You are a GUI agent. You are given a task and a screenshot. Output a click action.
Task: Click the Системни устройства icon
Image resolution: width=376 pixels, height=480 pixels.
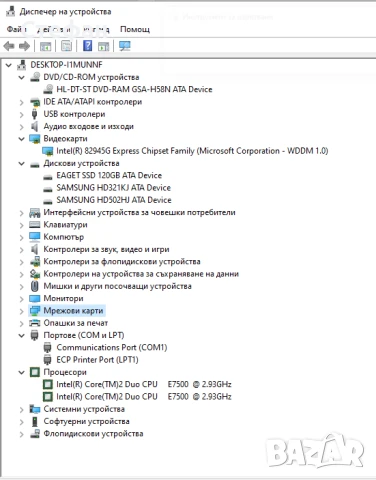(35, 409)
